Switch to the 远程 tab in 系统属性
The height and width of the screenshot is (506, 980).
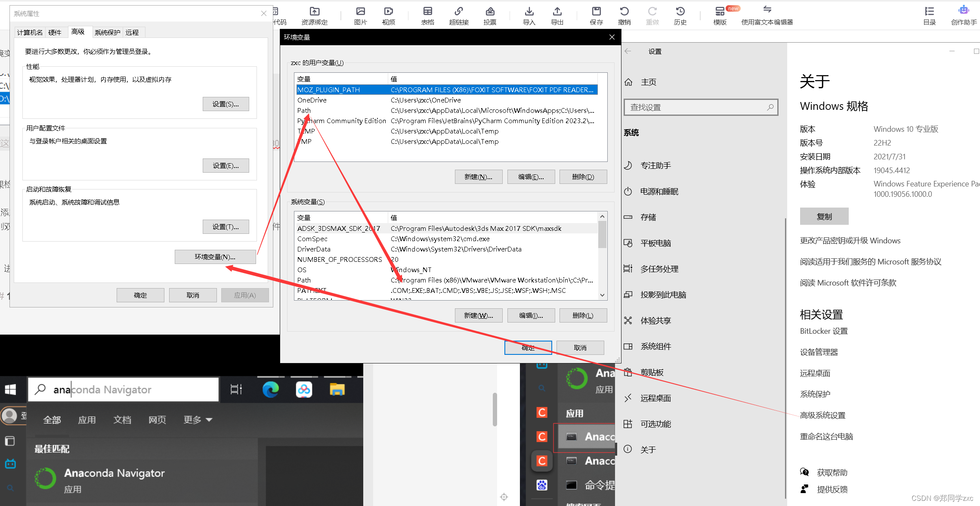132,32
